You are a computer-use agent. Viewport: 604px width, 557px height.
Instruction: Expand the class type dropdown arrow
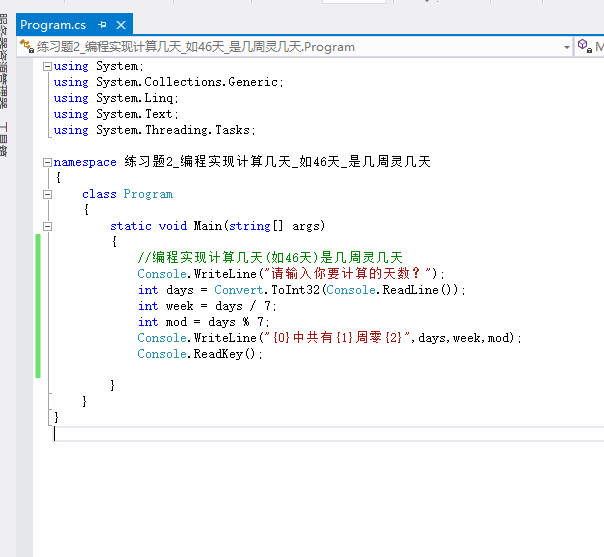pos(567,47)
